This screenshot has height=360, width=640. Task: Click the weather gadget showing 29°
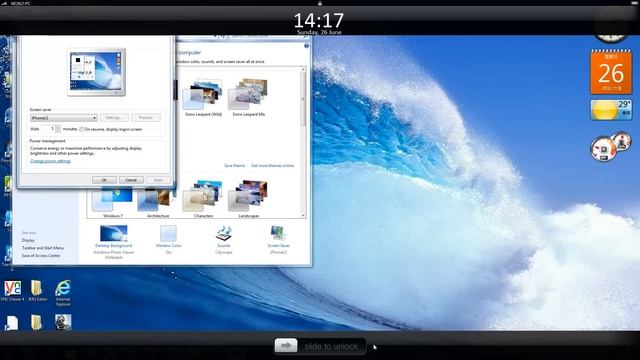[x=611, y=110]
